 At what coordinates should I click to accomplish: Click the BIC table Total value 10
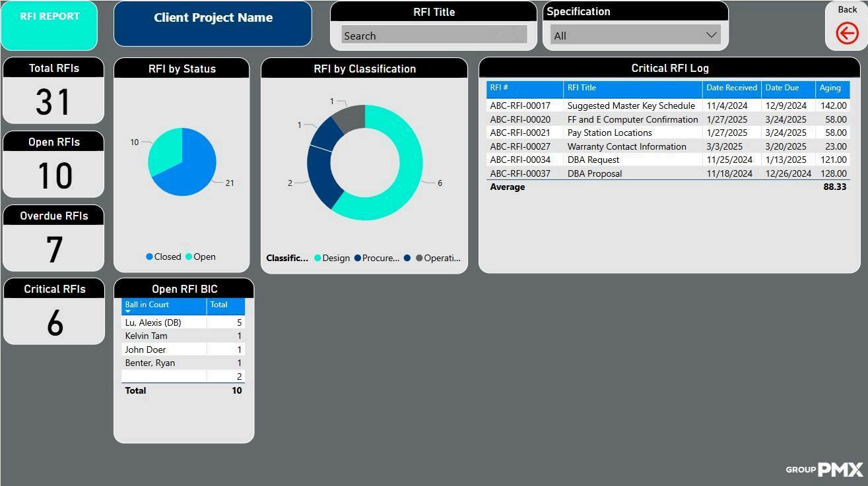click(x=236, y=390)
